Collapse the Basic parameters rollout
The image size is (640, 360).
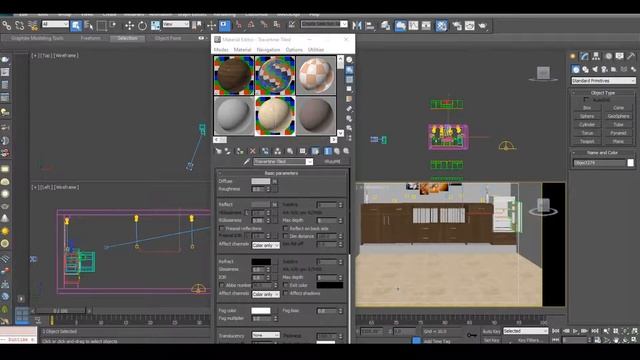pos(281,173)
